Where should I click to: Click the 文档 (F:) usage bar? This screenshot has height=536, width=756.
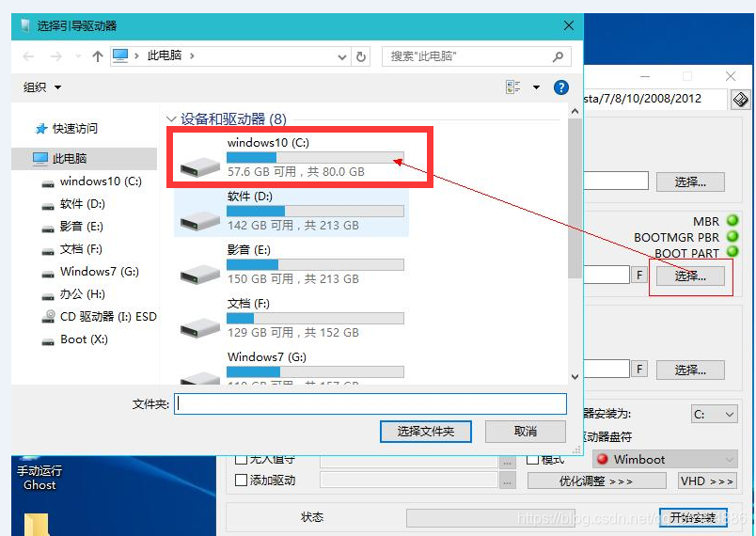pos(315,318)
